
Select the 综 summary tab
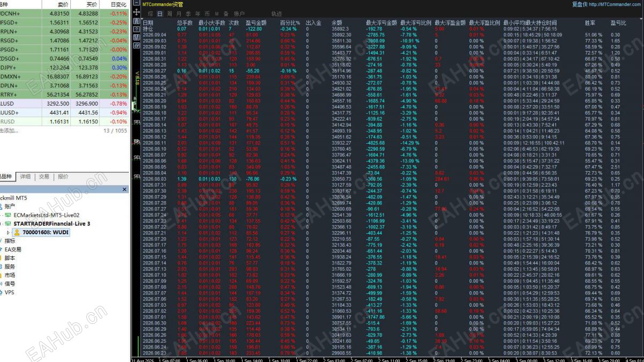click(151, 13)
